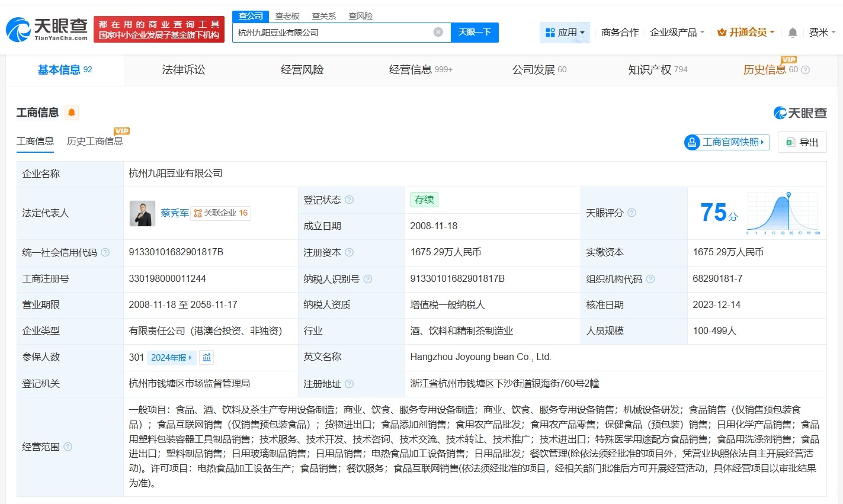Switch to 历史工商信息 tab
843x504 pixels.
pos(95,141)
